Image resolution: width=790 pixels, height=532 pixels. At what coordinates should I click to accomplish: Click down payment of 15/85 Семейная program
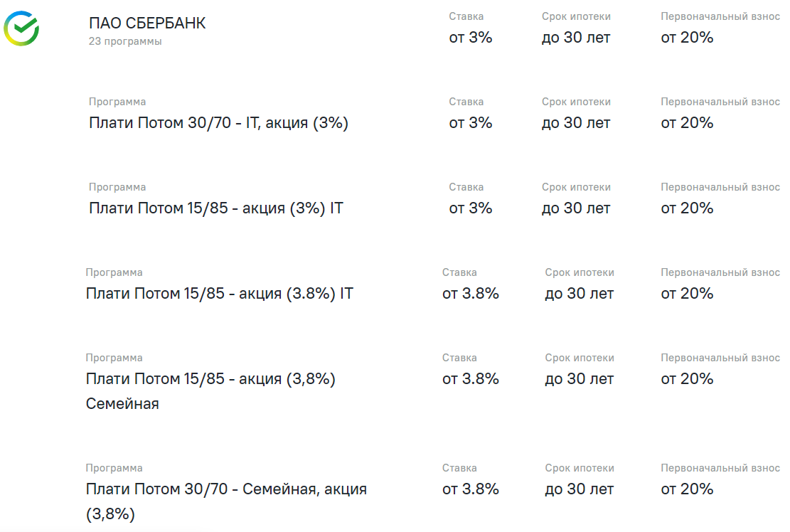coord(687,379)
